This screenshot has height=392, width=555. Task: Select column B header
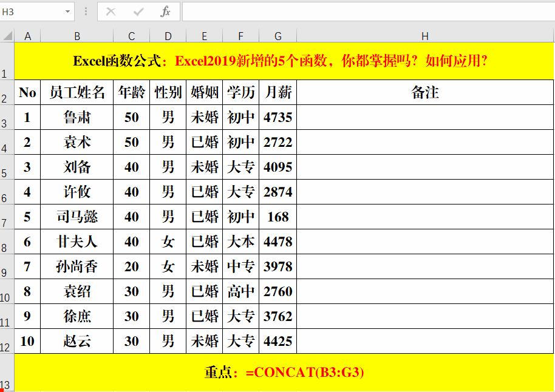point(77,36)
